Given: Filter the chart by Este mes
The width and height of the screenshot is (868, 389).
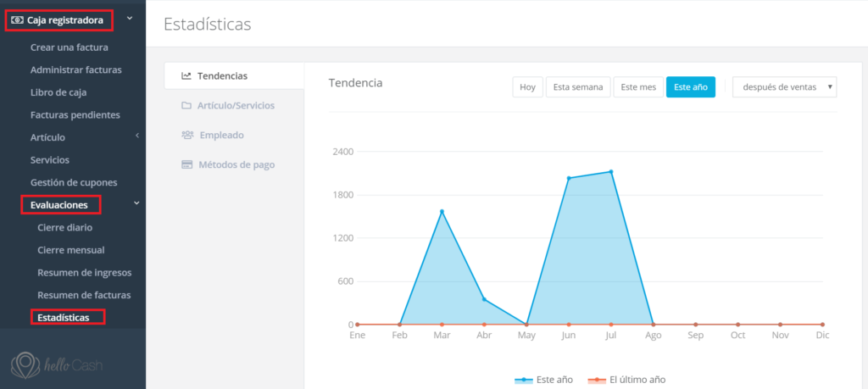Looking at the screenshot, I should pyautogui.click(x=638, y=87).
